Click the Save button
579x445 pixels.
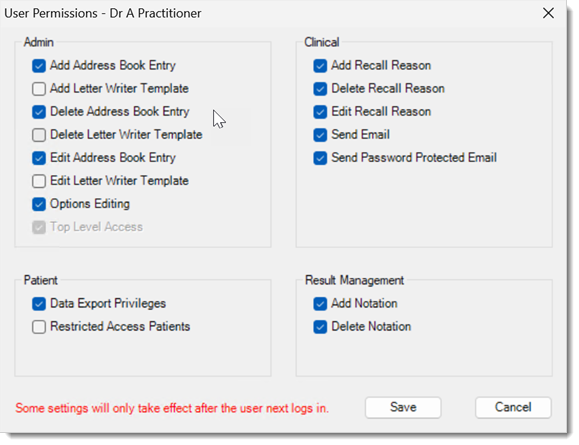pos(403,407)
